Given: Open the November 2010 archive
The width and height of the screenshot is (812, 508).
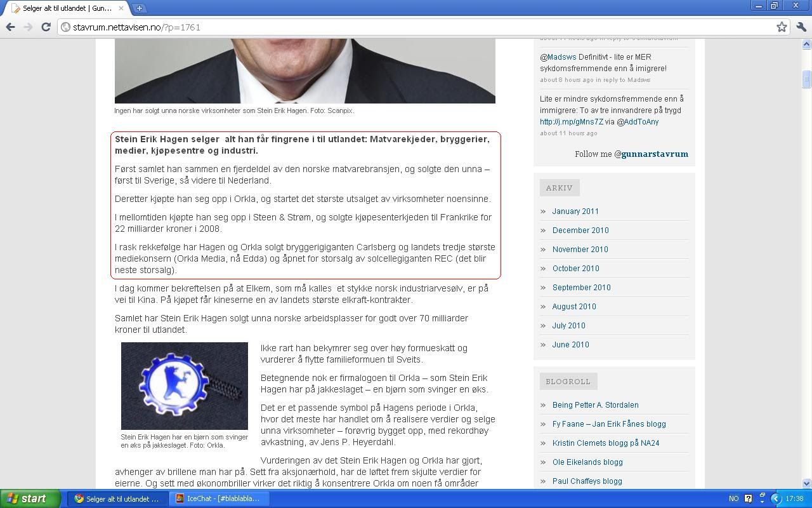Looking at the screenshot, I should click(x=580, y=250).
